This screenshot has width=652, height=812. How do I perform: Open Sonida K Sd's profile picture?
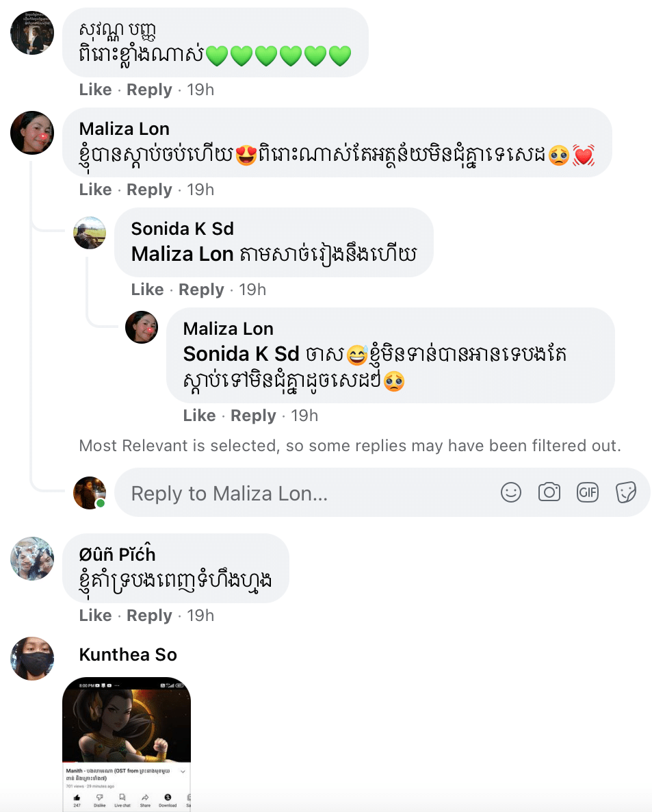(90, 233)
